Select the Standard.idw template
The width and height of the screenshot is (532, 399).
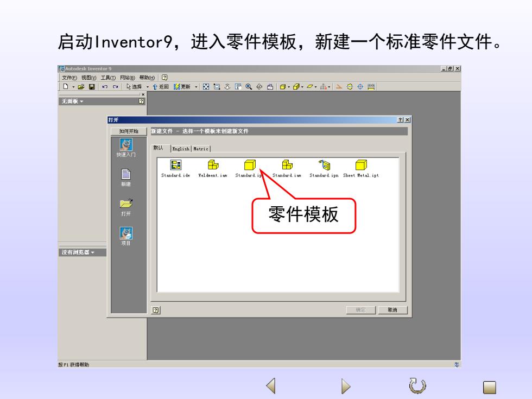(x=176, y=169)
